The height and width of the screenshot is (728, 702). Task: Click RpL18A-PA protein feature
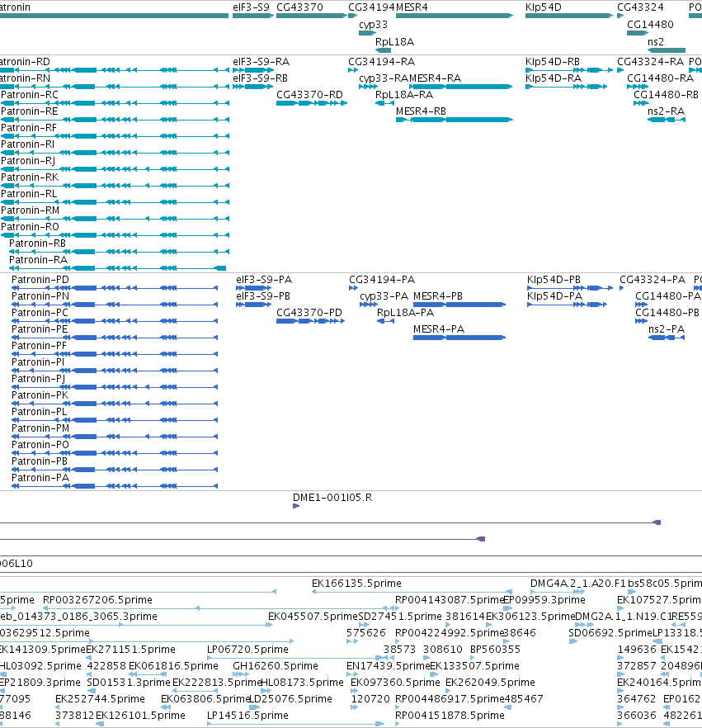(x=385, y=321)
